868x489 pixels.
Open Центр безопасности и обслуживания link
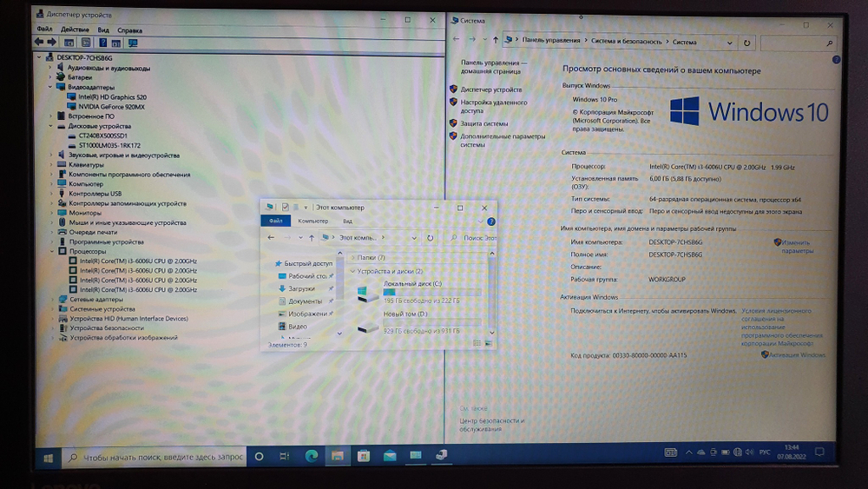click(x=491, y=425)
